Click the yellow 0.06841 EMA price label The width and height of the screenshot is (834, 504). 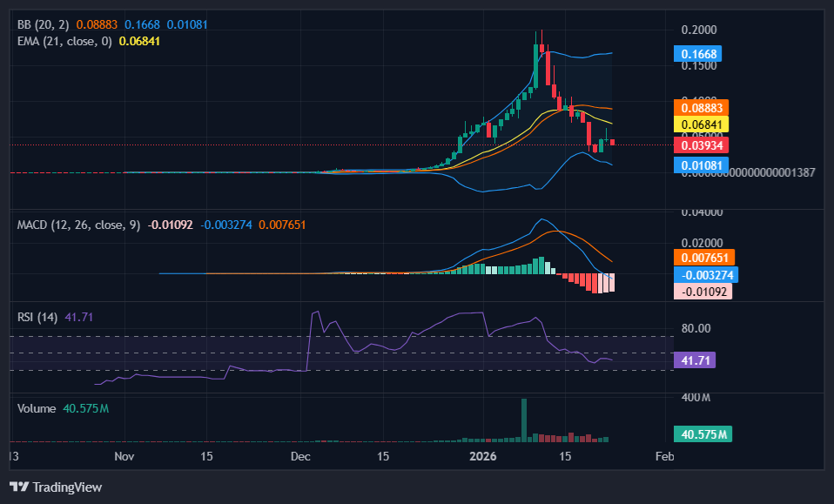click(703, 125)
